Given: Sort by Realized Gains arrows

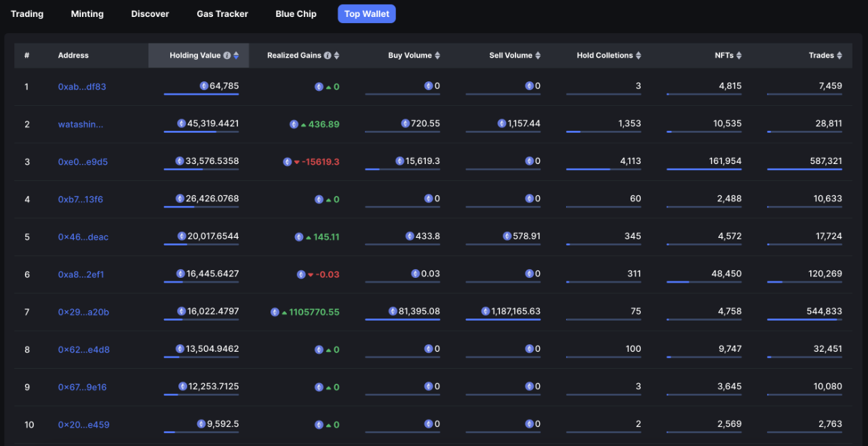Looking at the screenshot, I should click(x=336, y=56).
